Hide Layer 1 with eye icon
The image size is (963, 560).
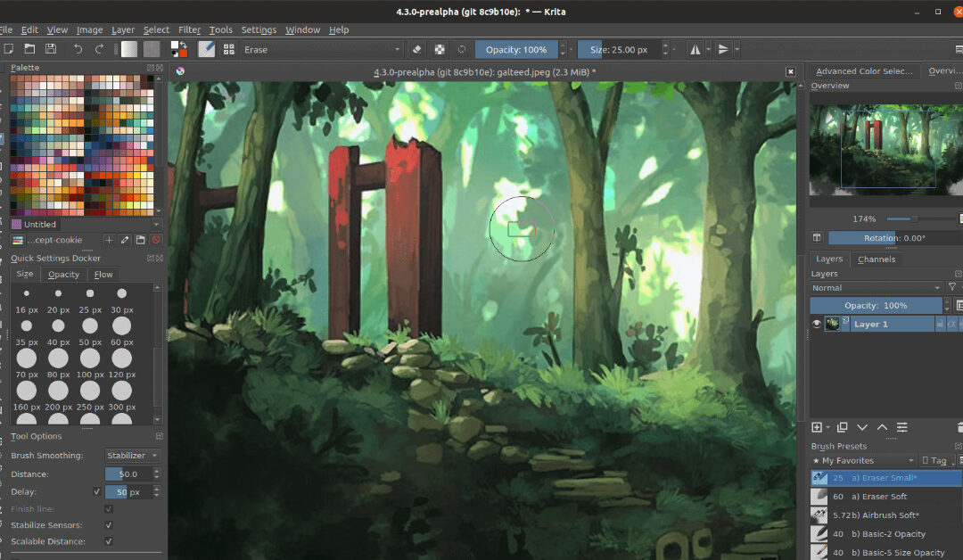816,325
